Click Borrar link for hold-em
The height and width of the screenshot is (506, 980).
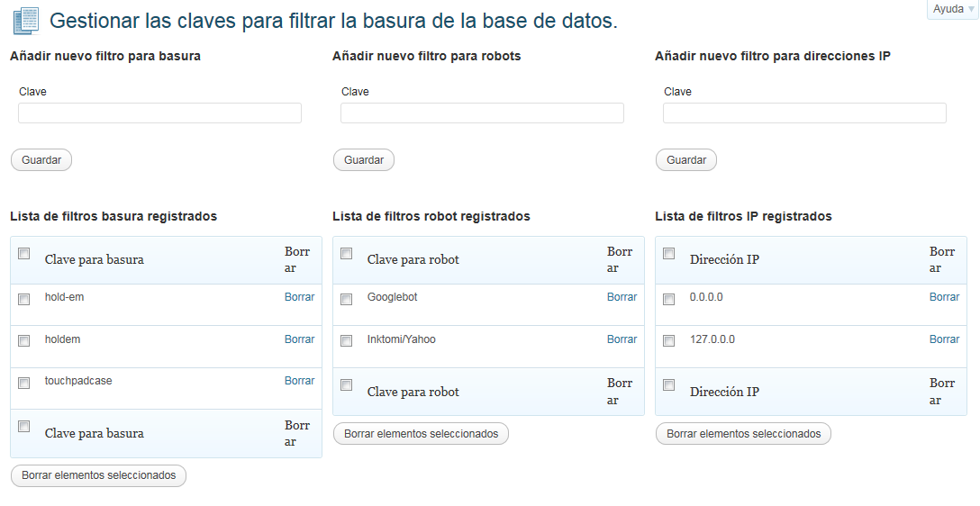tap(299, 297)
